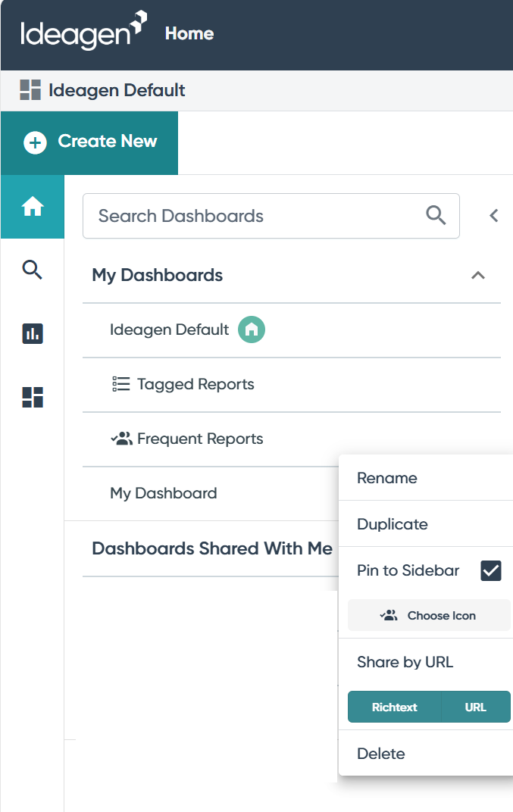
Task: Select the Home icon in the sidebar
Action: click(33, 207)
